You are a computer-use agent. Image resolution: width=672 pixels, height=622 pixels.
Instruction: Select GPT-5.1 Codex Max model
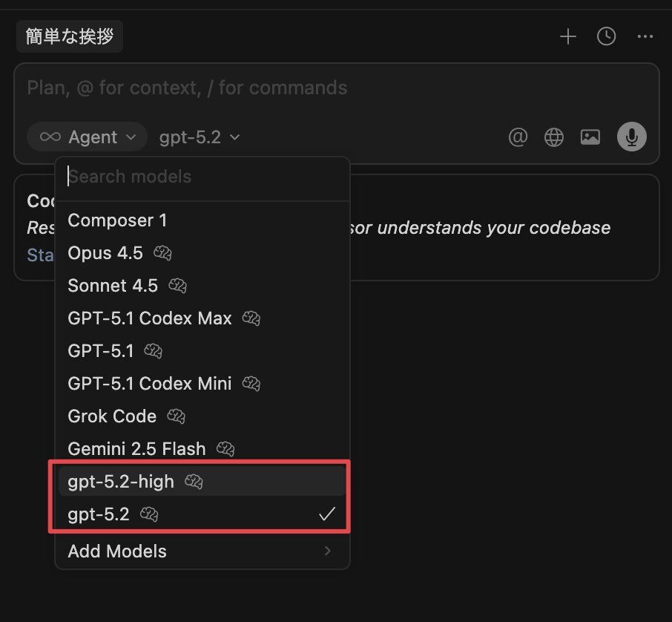150,318
